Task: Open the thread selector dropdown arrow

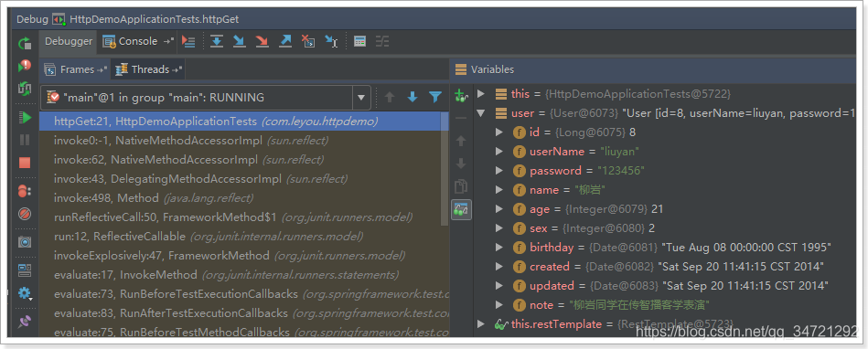Action: click(361, 98)
